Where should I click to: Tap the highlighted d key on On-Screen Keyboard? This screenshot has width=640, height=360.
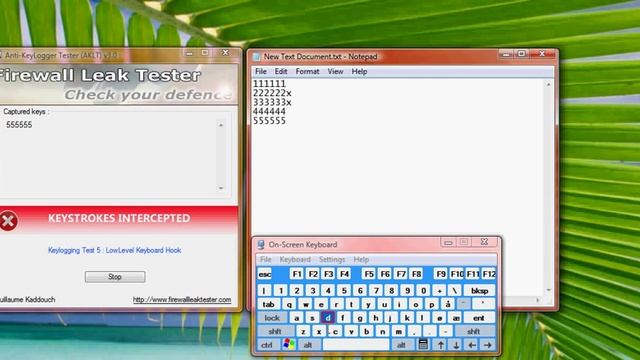(x=328, y=318)
